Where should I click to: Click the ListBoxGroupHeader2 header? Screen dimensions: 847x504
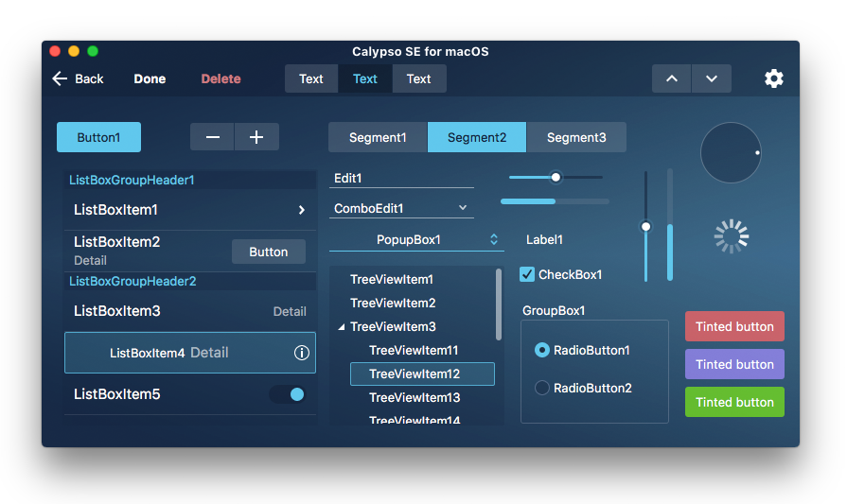[x=190, y=281]
